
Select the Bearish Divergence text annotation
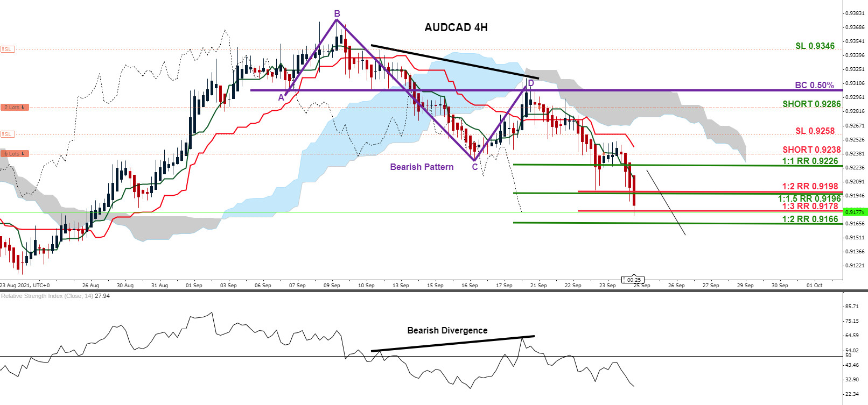pyautogui.click(x=447, y=330)
